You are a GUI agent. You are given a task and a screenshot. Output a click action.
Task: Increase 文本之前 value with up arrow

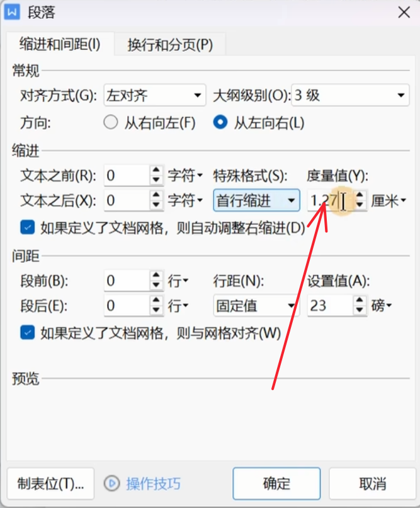pos(156,170)
